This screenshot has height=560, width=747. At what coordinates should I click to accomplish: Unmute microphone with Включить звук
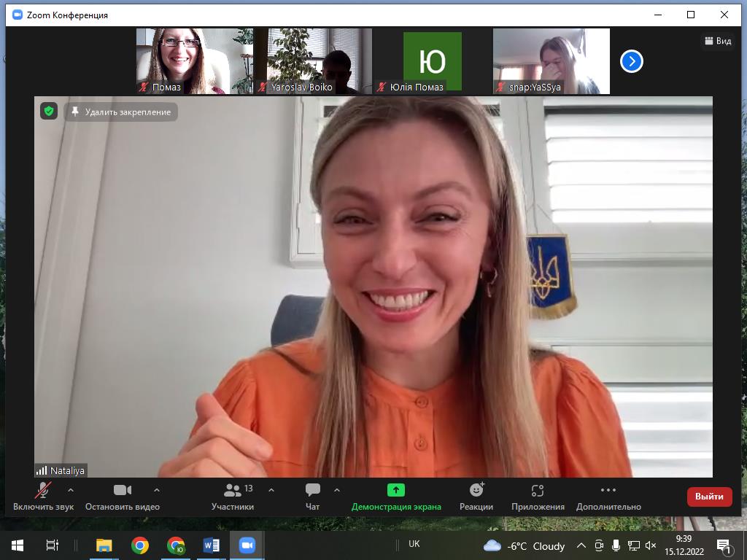pos(43,497)
